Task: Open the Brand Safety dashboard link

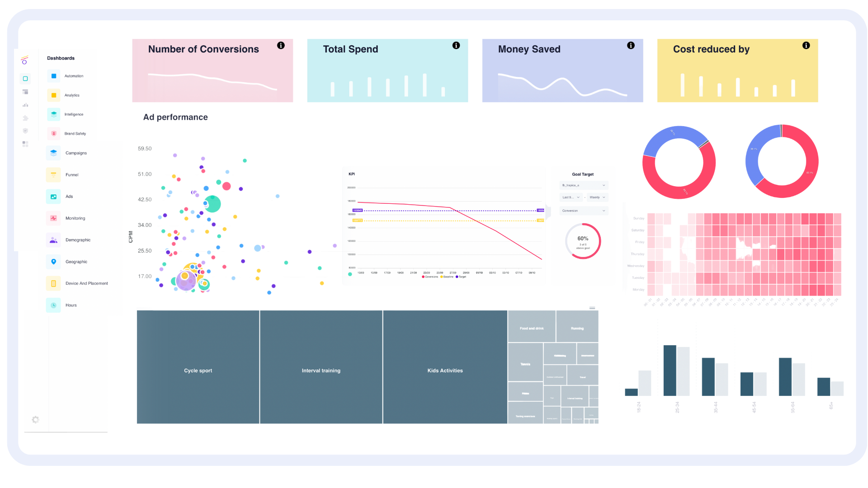Action: 75,134
